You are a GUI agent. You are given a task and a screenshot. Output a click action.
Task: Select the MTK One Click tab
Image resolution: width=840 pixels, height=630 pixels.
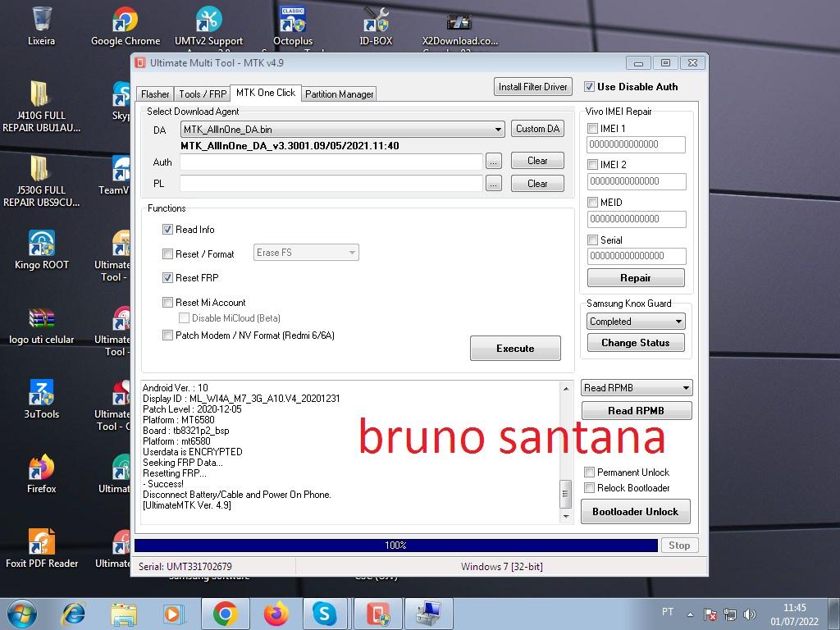266,93
